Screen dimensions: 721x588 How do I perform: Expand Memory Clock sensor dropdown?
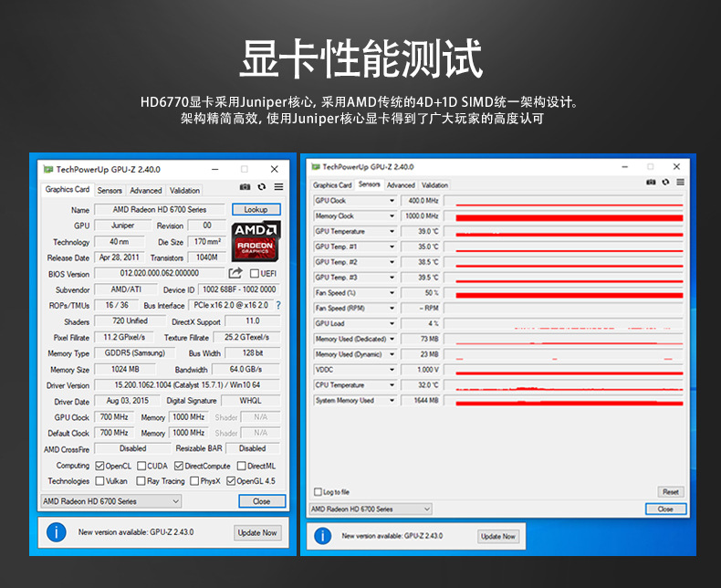coord(392,215)
